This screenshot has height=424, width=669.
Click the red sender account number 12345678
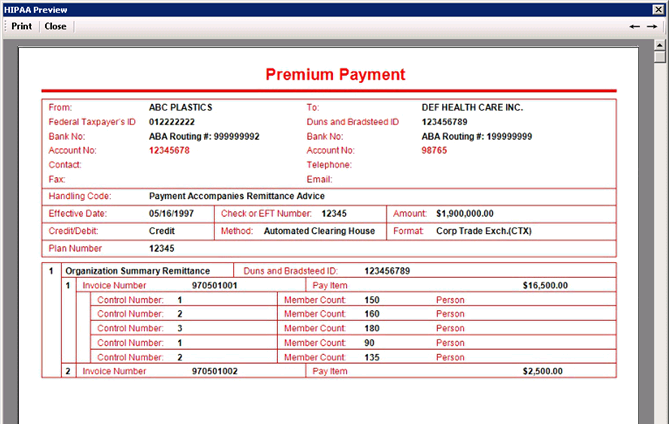pos(169,150)
